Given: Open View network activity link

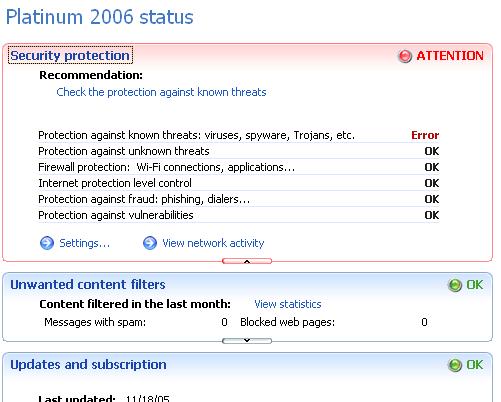Looking at the screenshot, I should [213, 243].
